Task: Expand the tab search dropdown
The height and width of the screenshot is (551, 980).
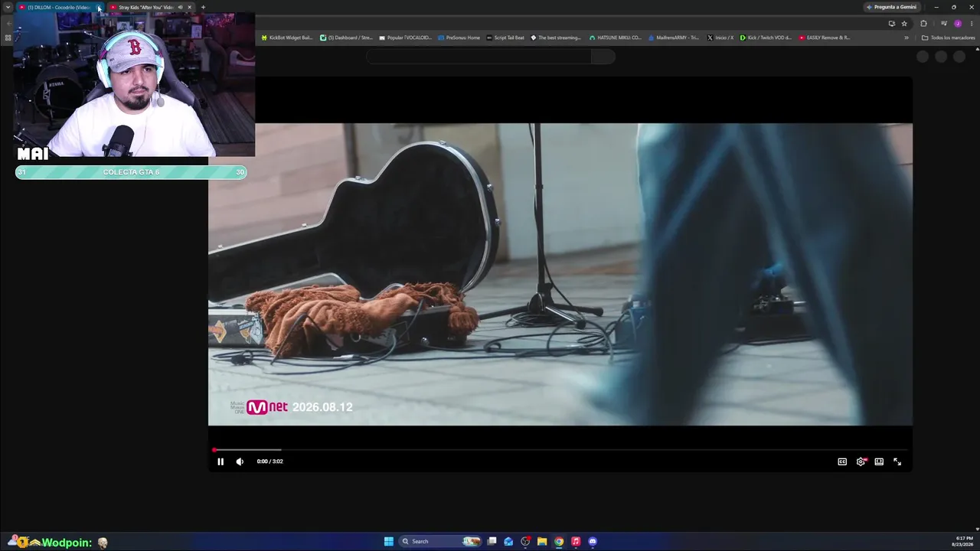Action: pyautogui.click(x=8, y=7)
